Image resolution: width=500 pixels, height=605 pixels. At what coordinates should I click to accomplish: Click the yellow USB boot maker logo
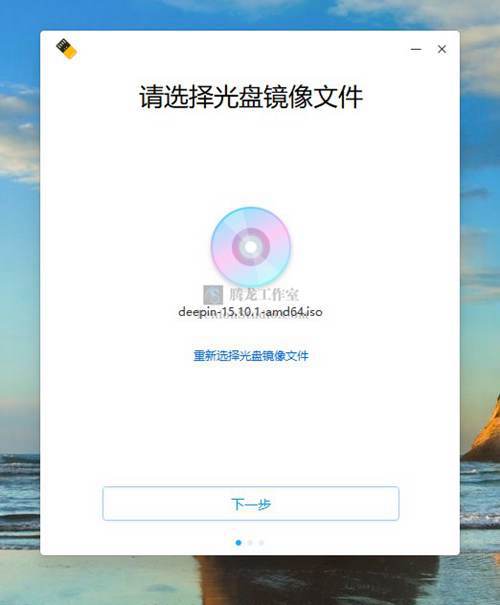tap(66, 49)
